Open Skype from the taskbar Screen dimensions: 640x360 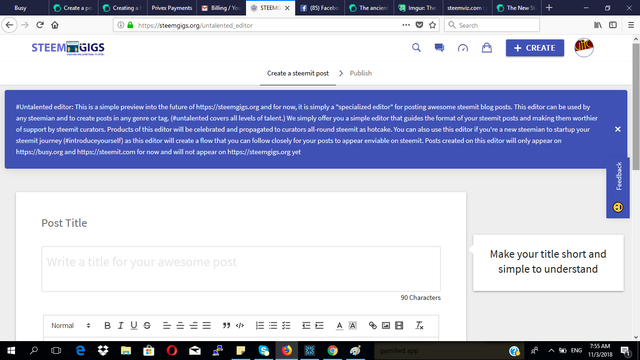click(264, 351)
